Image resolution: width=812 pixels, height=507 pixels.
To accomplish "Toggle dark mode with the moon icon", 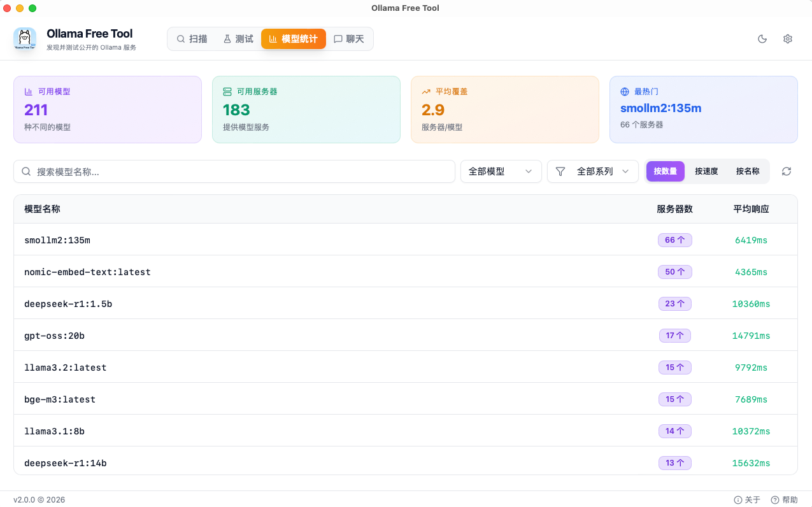I will pyautogui.click(x=762, y=39).
